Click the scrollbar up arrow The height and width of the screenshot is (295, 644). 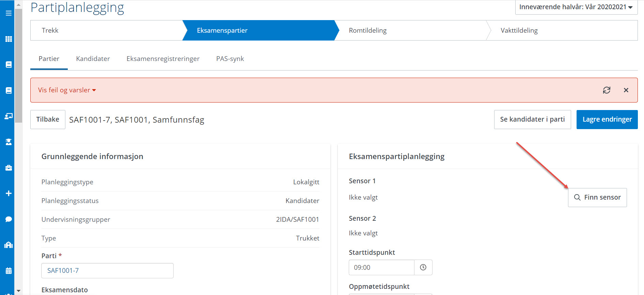point(18,5)
